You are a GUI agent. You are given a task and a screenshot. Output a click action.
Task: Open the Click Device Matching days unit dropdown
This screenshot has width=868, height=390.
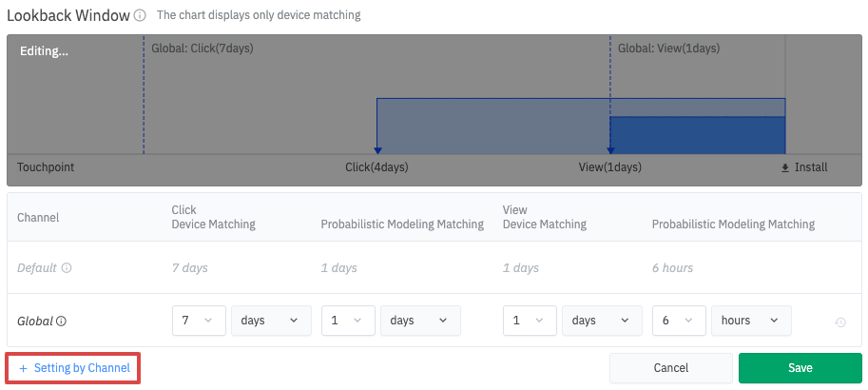coord(271,321)
